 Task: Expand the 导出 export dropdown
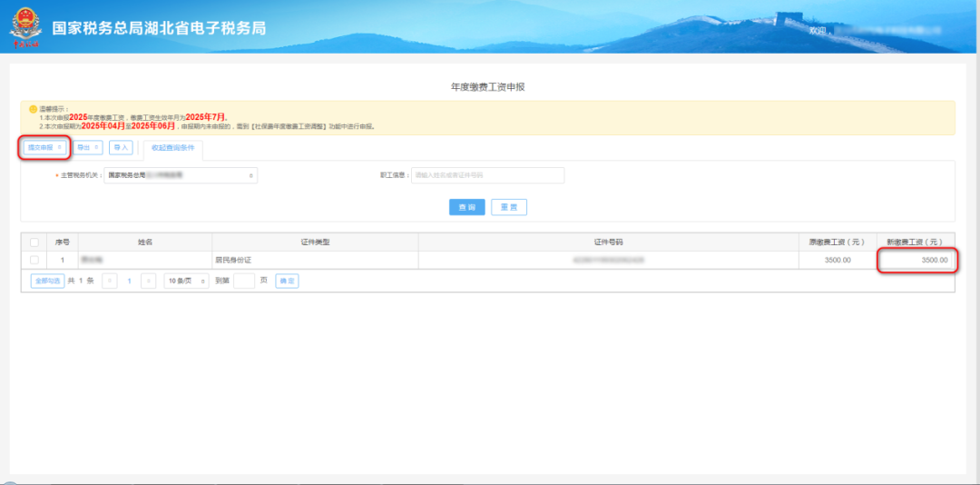pyautogui.click(x=88, y=147)
